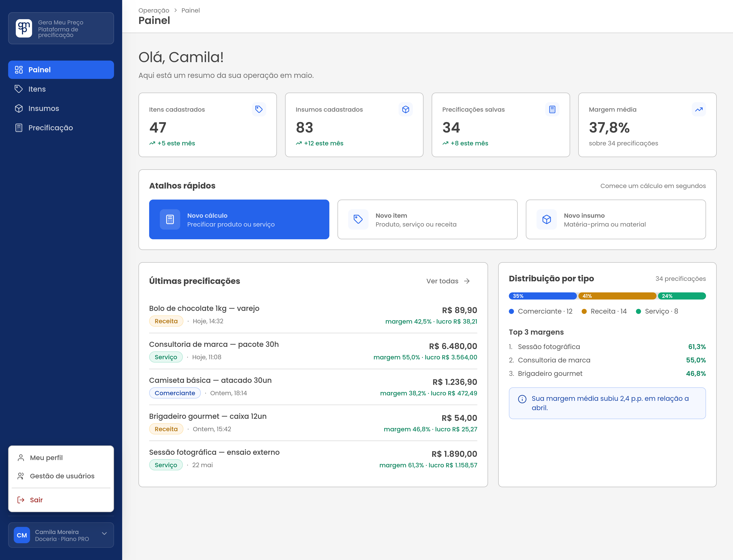
Task: Click Serviço badge under Sessão fotográfica
Action: [166, 465]
